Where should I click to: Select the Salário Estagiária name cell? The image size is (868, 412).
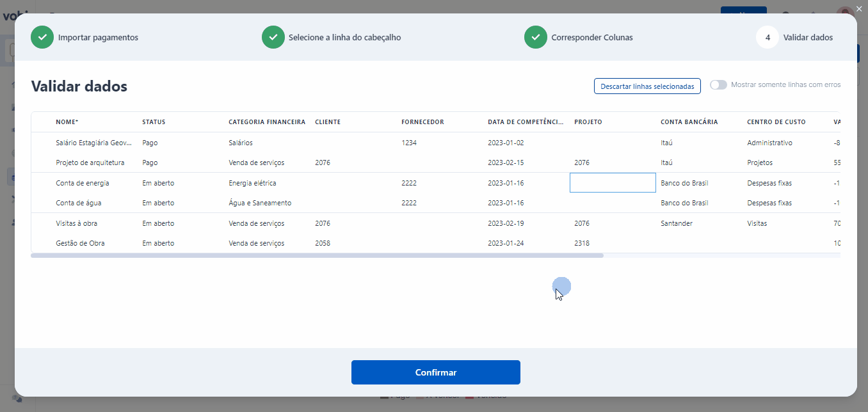point(93,143)
